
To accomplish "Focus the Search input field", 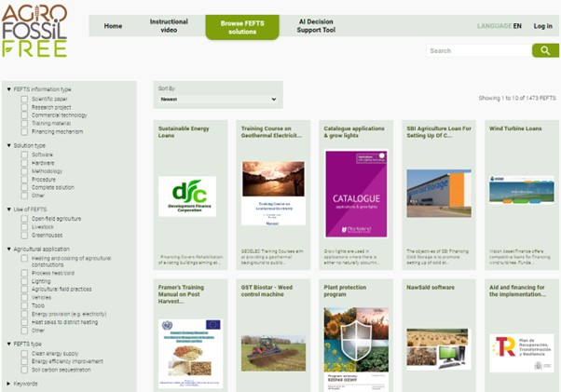I will click(x=479, y=50).
